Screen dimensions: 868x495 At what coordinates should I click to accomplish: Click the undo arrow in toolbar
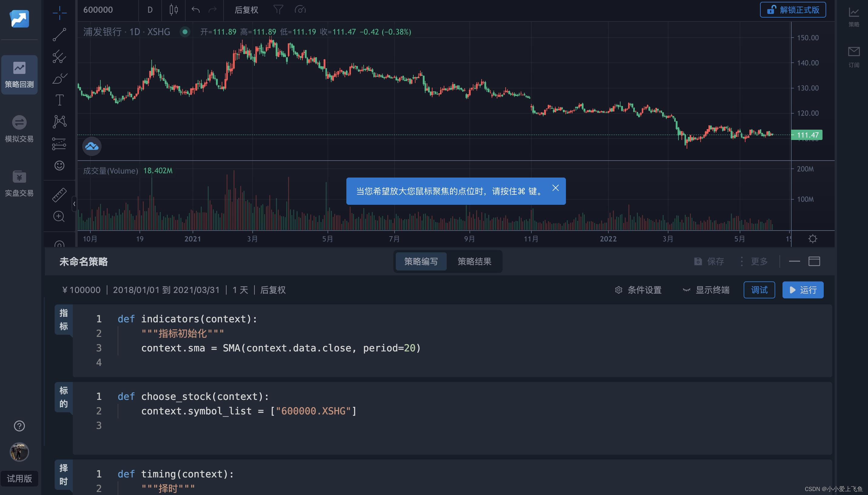coord(195,10)
